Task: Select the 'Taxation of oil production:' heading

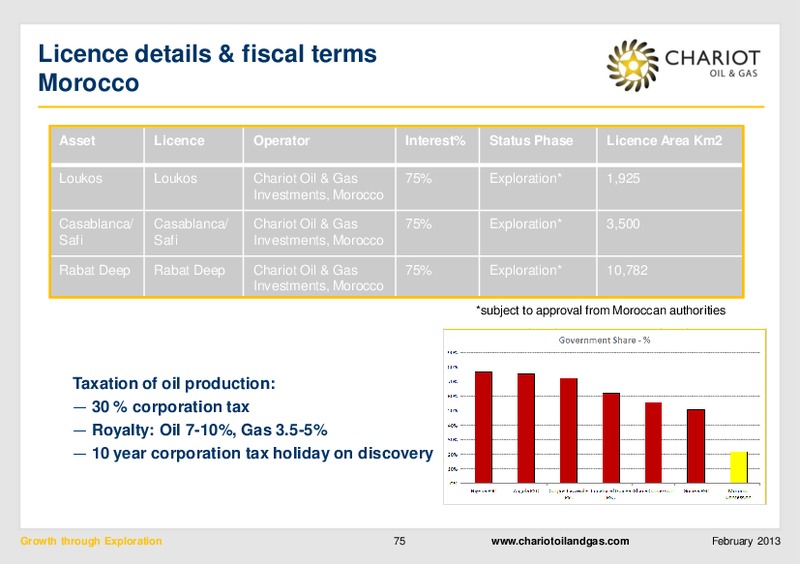Action: 174,383
